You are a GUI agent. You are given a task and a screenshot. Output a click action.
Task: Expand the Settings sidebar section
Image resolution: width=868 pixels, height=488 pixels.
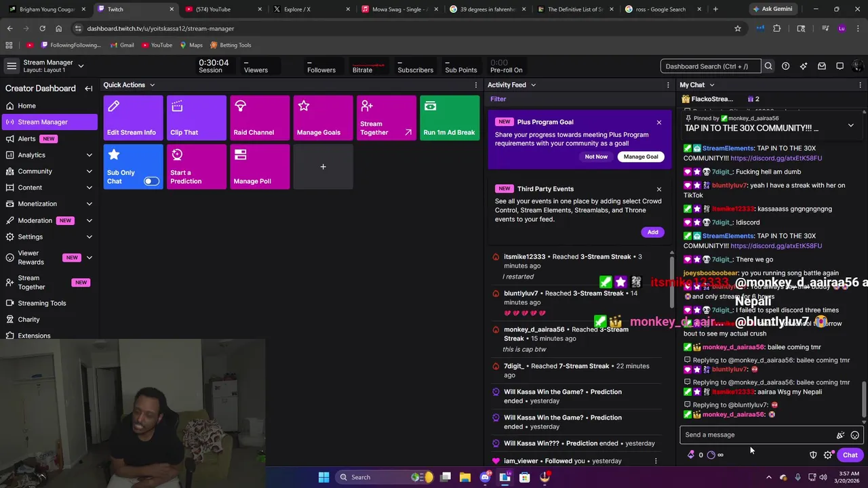click(89, 237)
